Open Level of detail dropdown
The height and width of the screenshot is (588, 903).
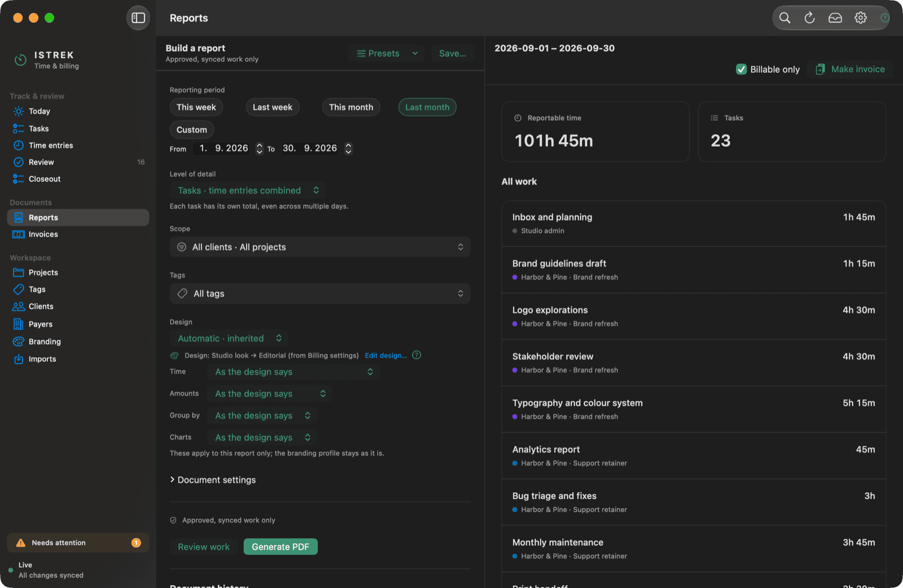(x=248, y=191)
